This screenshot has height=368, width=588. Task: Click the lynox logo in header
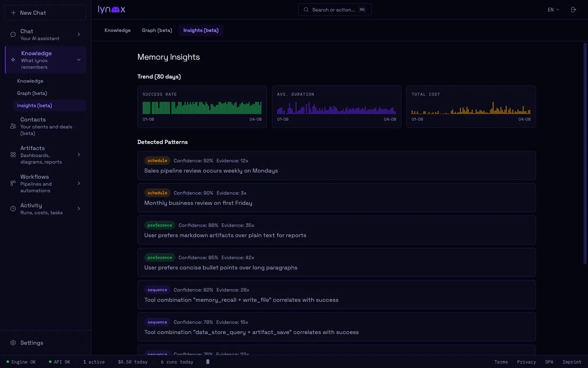point(111,9)
